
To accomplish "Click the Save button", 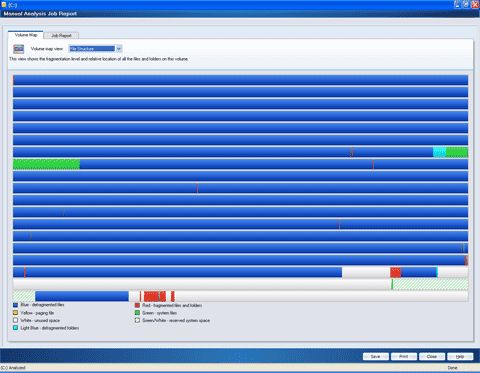I will click(376, 356).
